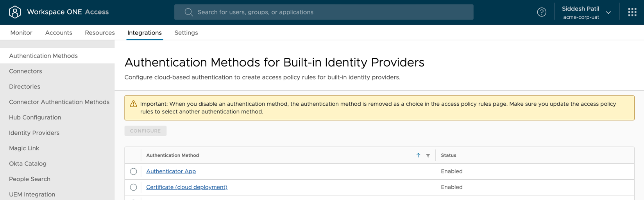Open the help question mark icon

coord(541,12)
